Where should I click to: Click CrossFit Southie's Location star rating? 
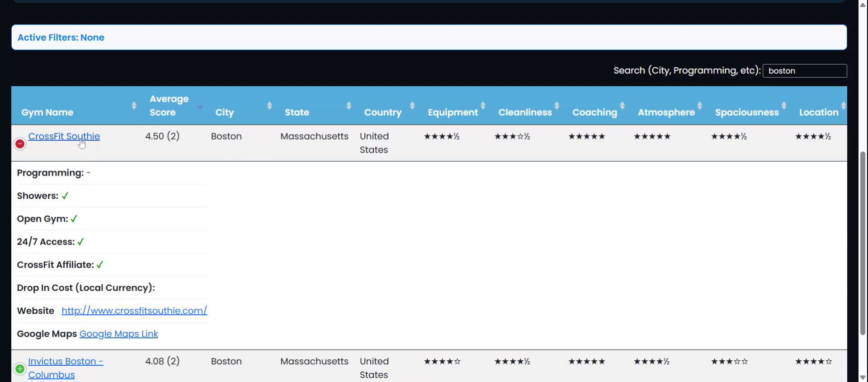813,136
